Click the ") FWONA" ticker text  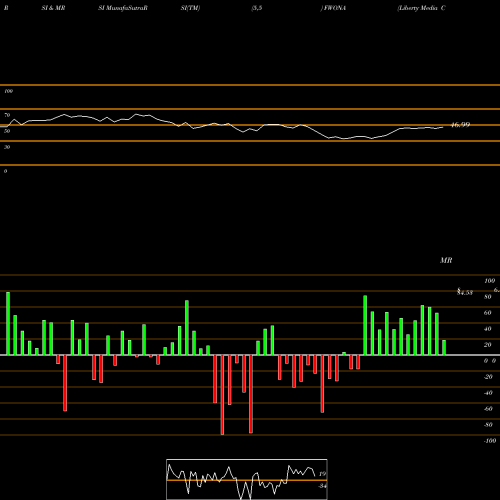coord(333,8)
